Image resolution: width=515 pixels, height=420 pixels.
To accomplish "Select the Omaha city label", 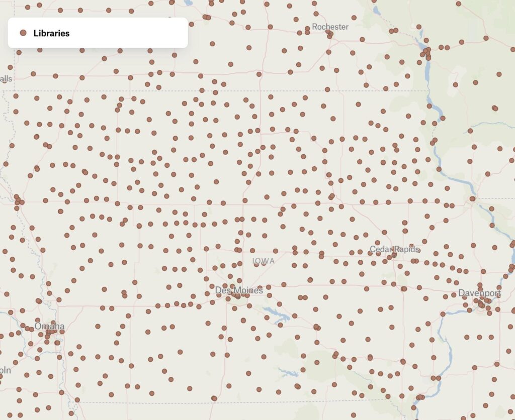I will (x=49, y=326).
